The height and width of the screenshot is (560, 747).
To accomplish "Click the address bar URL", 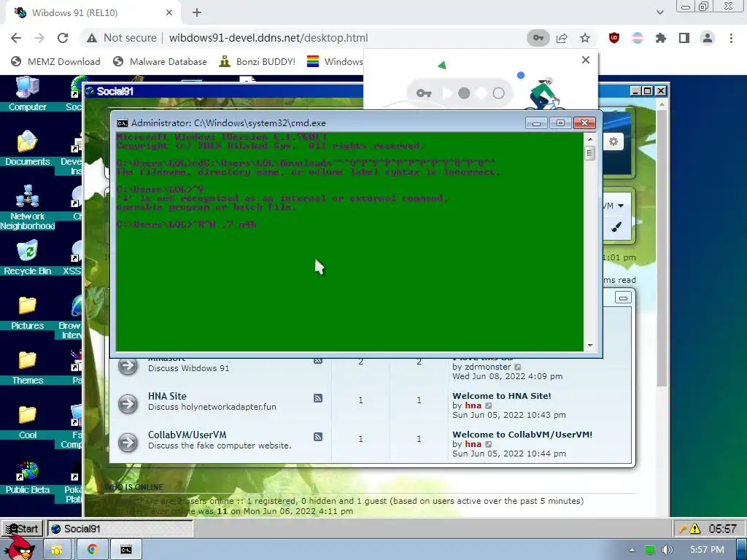I will point(268,38).
